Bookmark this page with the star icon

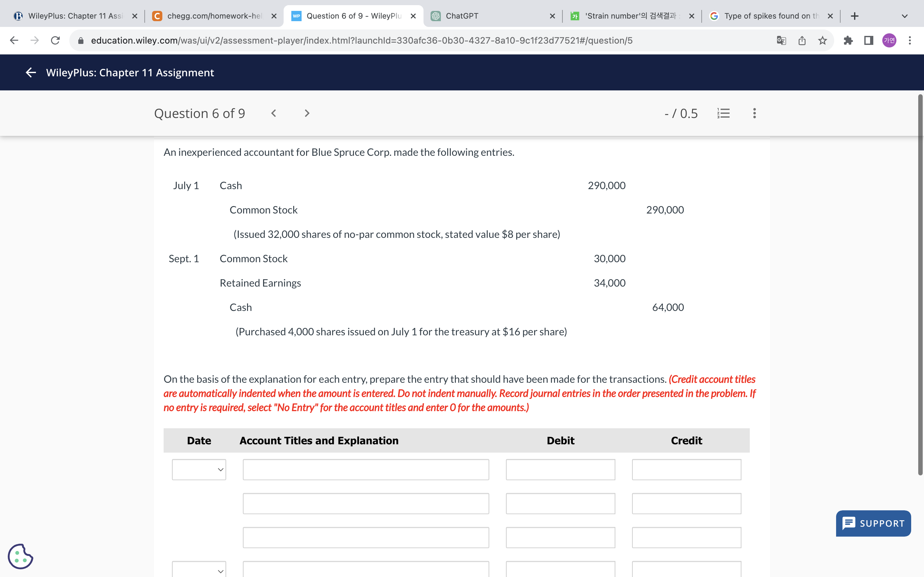coord(822,40)
